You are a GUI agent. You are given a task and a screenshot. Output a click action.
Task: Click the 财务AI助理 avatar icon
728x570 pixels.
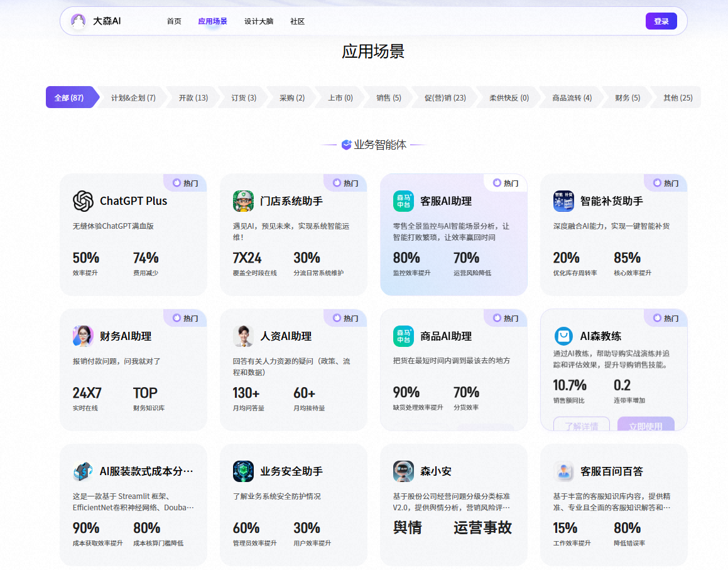[83, 336]
